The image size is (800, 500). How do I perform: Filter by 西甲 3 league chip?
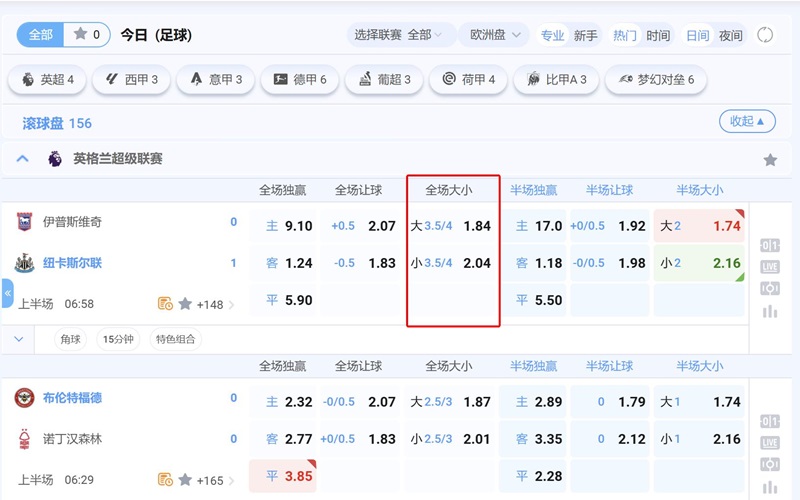point(131,80)
